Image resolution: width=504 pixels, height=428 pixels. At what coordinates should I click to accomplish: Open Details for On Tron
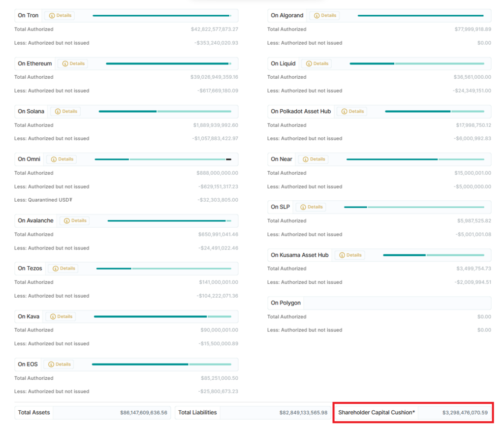tap(60, 16)
